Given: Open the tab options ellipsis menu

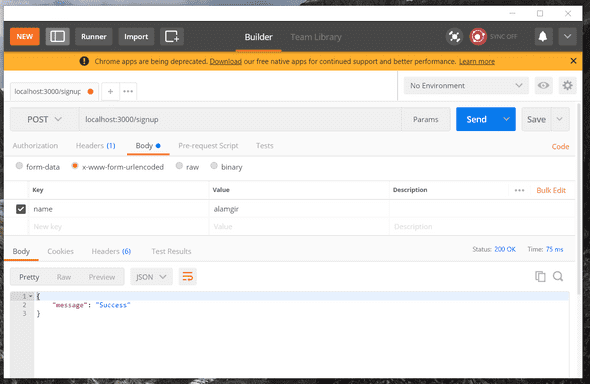Looking at the screenshot, I should coord(128,91).
